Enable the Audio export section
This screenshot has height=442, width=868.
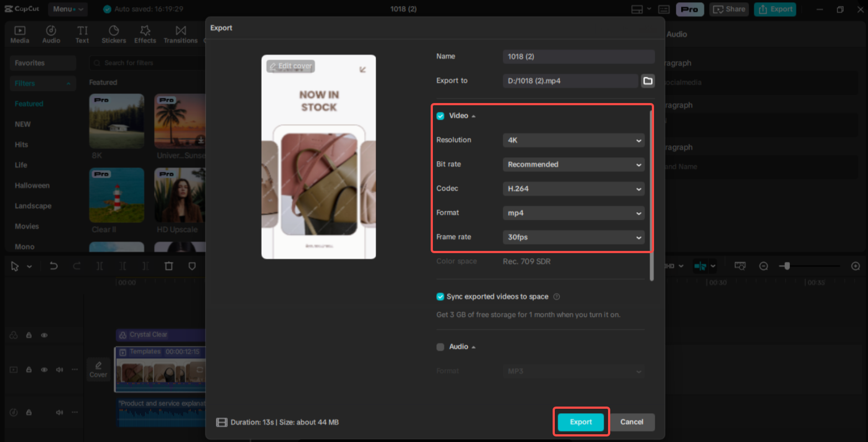tap(440, 346)
